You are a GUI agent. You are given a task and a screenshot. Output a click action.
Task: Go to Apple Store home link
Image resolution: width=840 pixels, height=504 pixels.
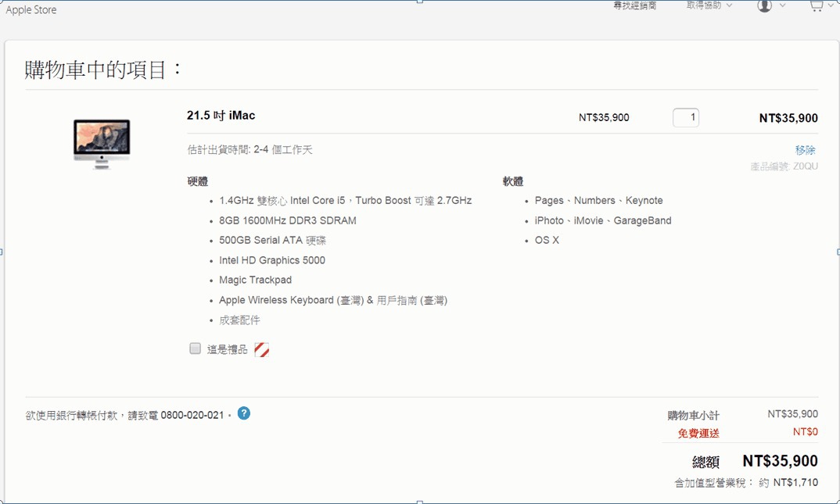click(x=31, y=9)
